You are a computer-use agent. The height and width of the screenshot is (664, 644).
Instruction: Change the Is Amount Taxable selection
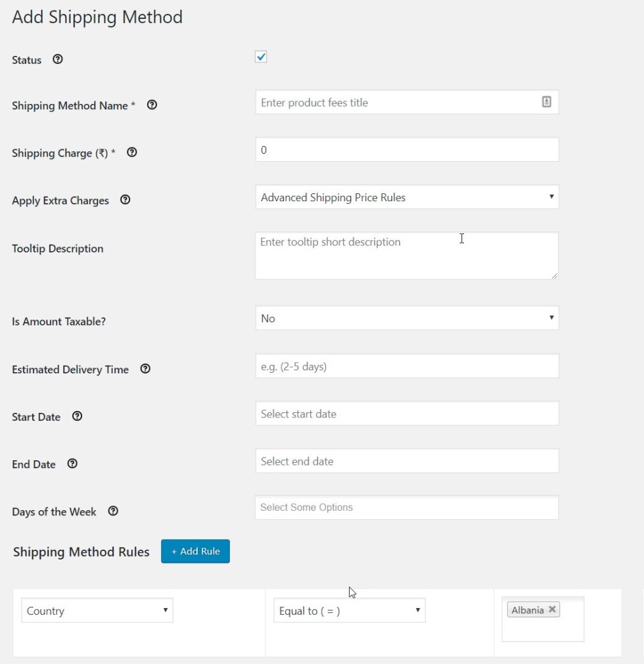(x=406, y=318)
